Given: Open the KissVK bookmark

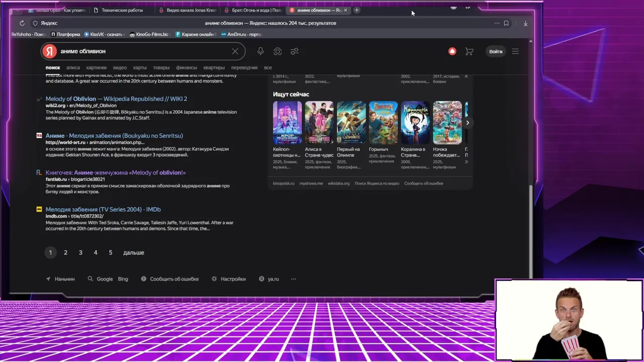Looking at the screenshot, I should [104, 34].
